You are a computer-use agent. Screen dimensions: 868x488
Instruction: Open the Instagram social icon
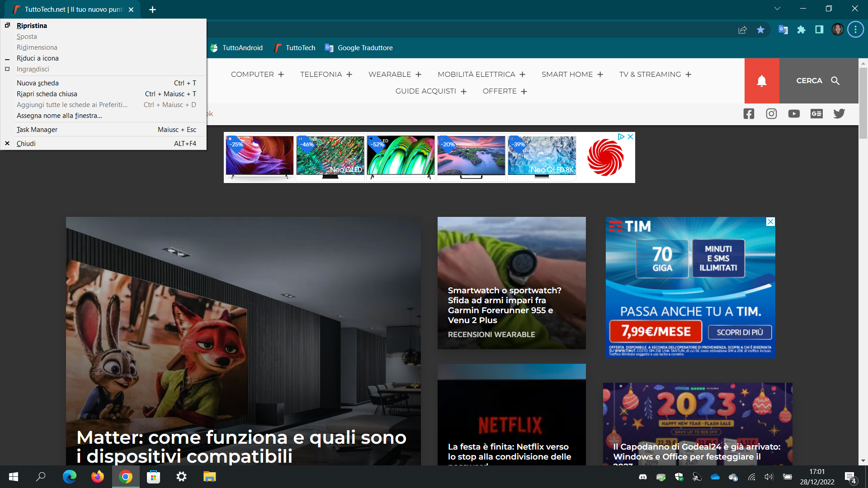[x=771, y=114]
